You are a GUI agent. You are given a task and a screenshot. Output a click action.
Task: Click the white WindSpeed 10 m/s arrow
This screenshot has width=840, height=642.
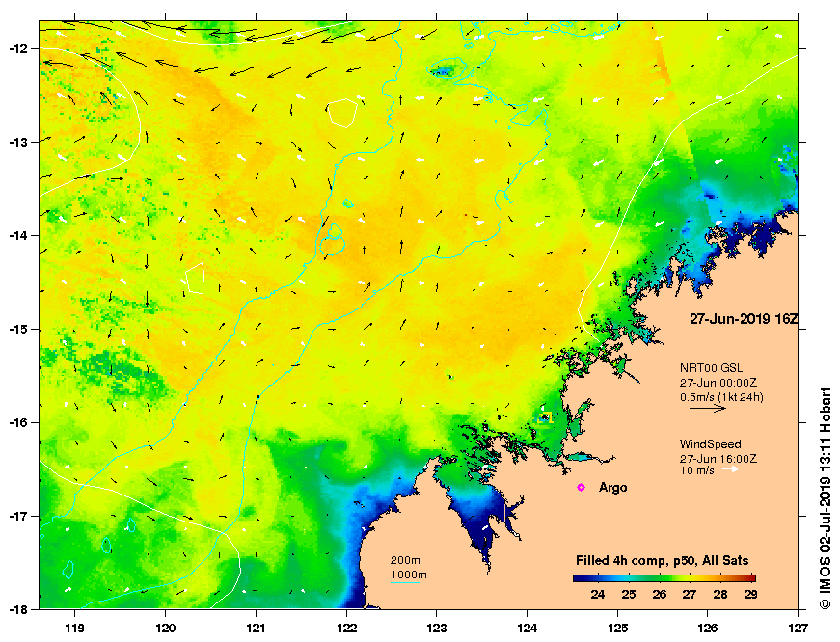click(x=730, y=469)
